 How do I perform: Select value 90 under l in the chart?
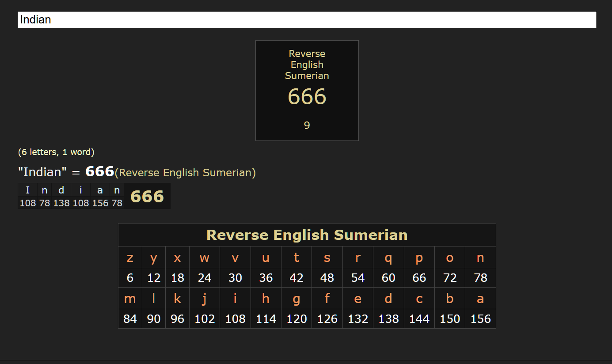(x=154, y=319)
